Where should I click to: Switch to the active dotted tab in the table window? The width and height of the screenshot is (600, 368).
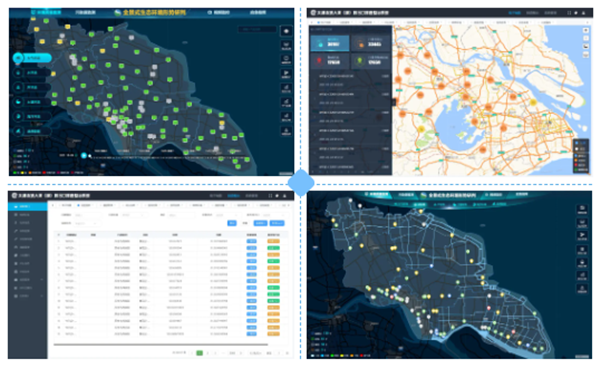tap(85, 205)
